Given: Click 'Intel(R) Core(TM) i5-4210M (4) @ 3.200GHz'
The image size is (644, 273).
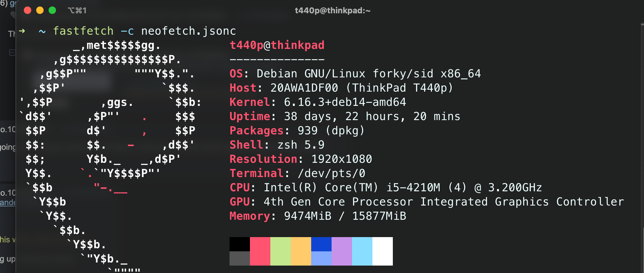Looking at the screenshot, I should point(402,188).
